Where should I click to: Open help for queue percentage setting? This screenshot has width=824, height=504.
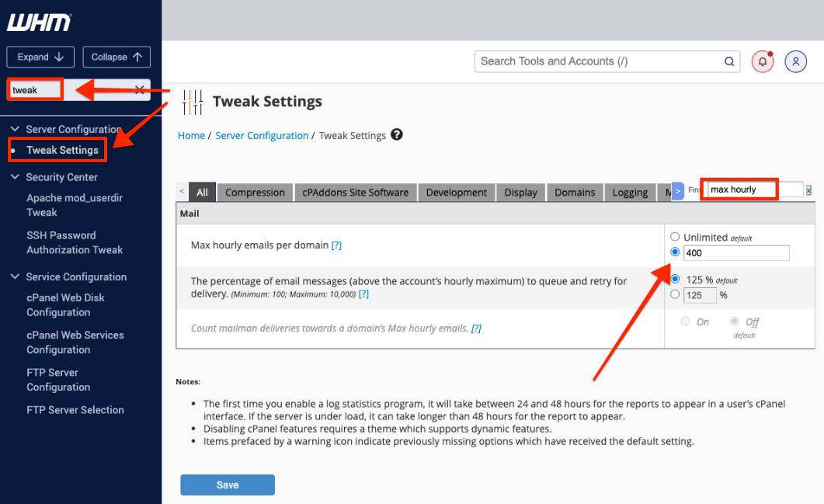pyautogui.click(x=363, y=294)
